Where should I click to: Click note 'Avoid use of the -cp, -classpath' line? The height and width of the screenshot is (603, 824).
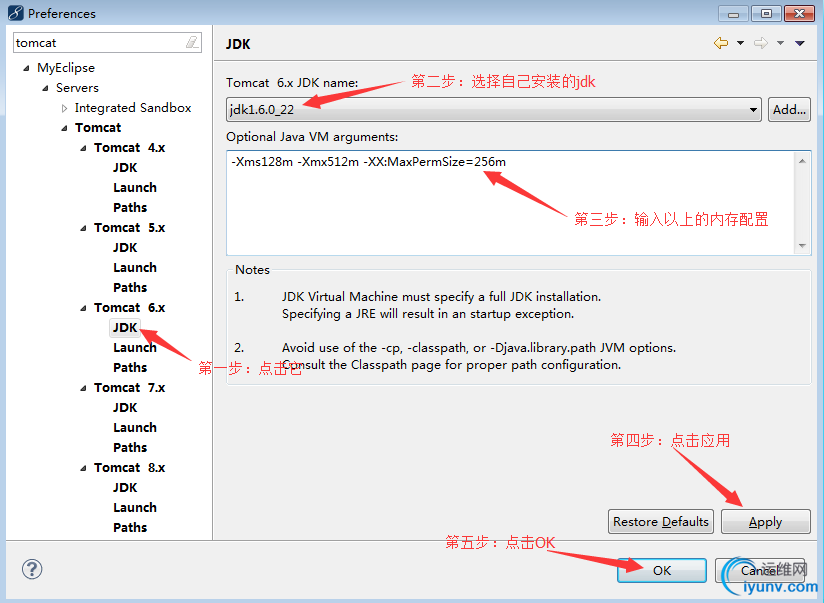[479, 348]
